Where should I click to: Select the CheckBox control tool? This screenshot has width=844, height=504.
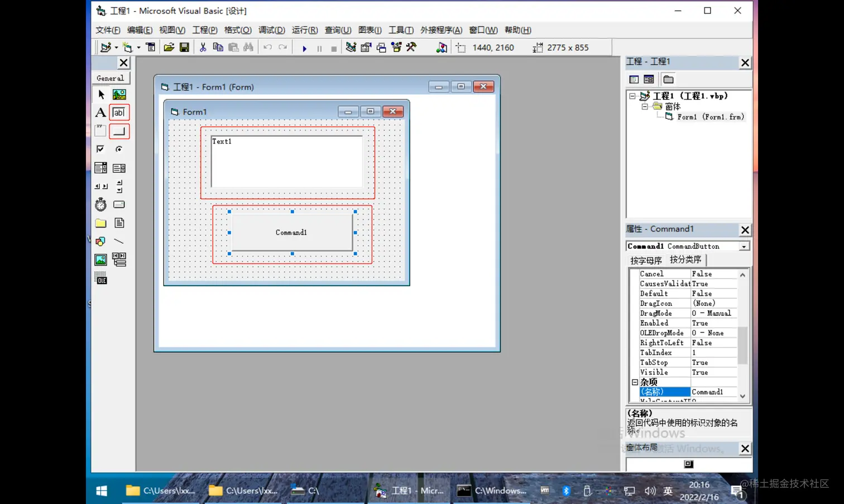pos(101,149)
